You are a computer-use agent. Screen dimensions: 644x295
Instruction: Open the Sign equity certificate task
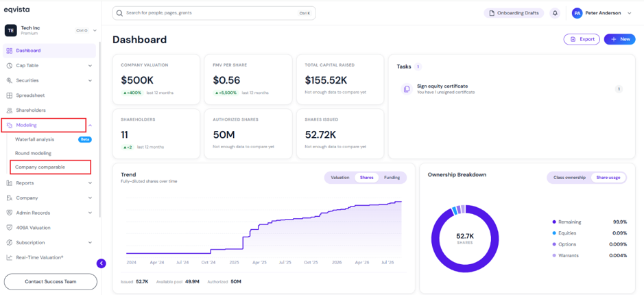(512, 89)
